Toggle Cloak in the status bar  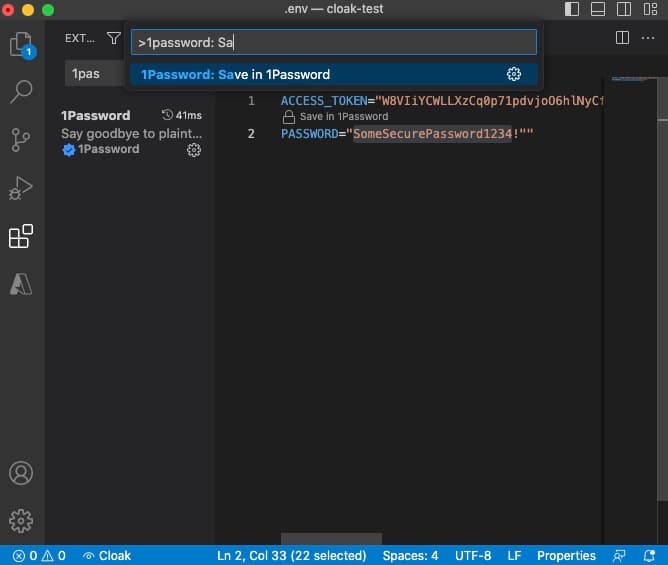(x=107, y=556)
